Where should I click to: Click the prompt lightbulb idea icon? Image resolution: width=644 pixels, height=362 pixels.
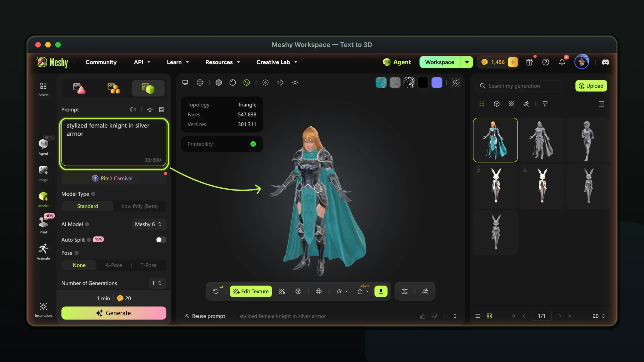(x=150, y=109)
